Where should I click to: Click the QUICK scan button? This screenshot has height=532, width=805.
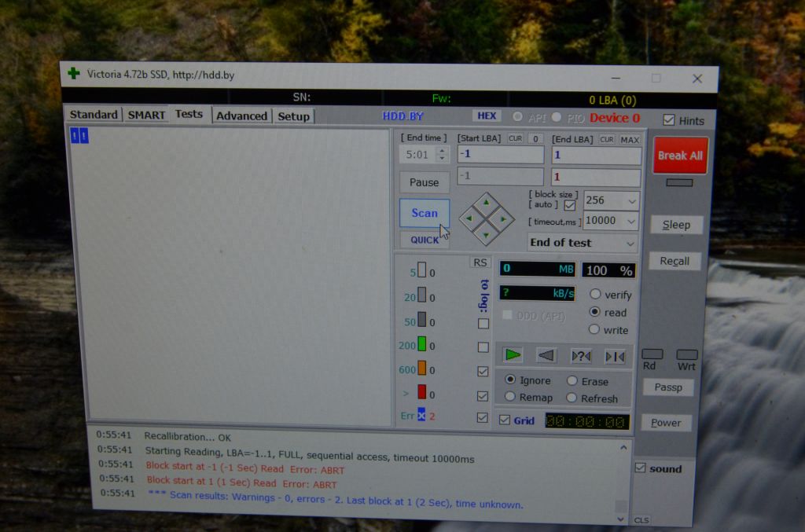click(425, 240)
